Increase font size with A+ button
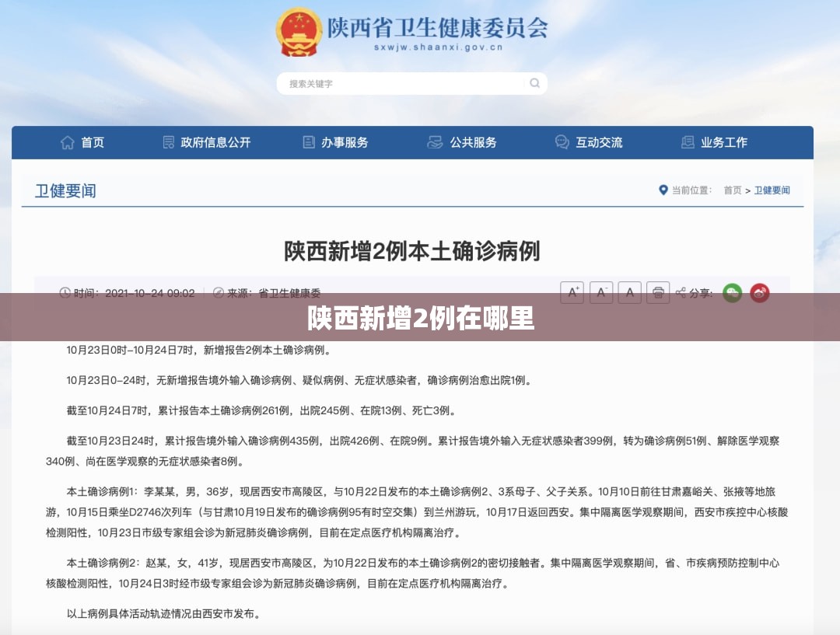Viewport: 840px width, 635px height. 572,292
